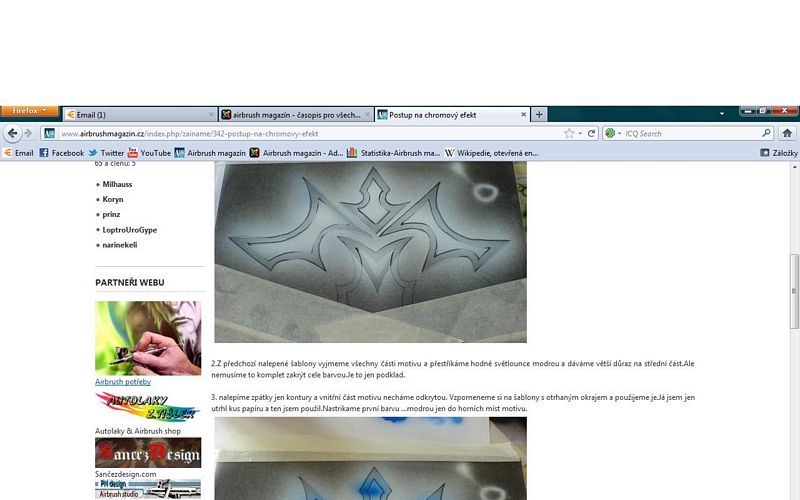Open the Twitter bookmark
The height and width of the screenshot is (500, 800).
106,153
